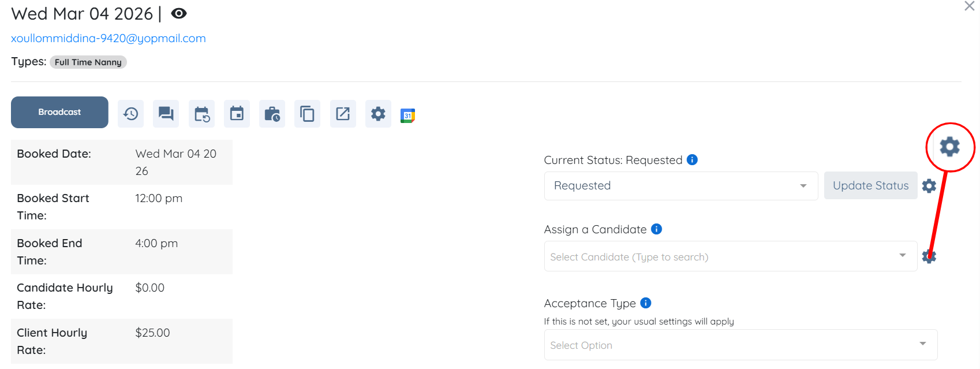Open the Select Candidate dropdown
This screenshot has width=980, height=369.
(730, 256)
